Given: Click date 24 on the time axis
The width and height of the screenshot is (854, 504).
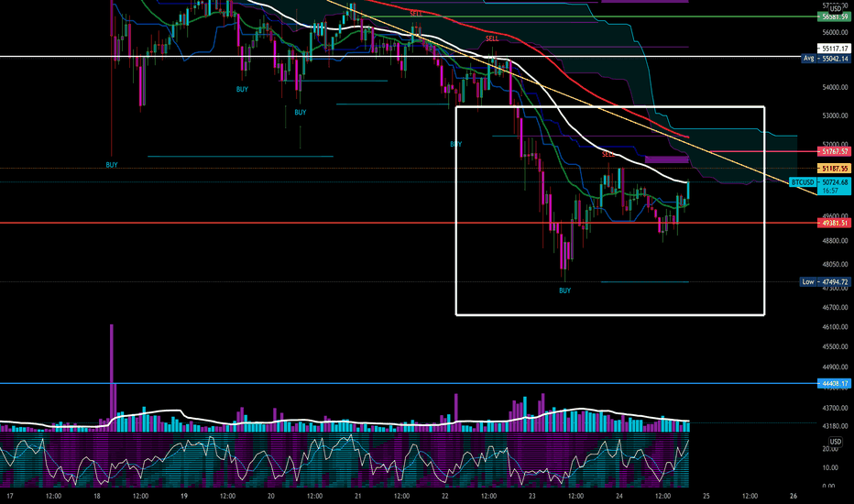Looking at the screenshot, I should (619, 496).
